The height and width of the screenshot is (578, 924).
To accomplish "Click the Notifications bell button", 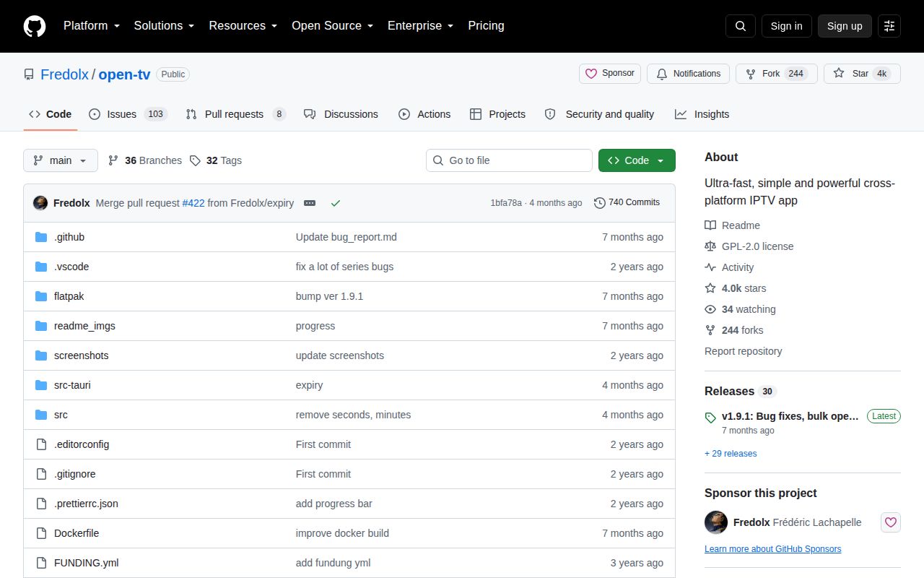I will 689,74.
